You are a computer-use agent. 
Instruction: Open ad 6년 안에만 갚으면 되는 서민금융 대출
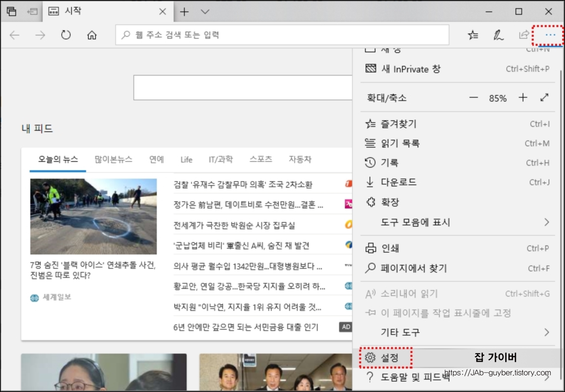[246, 327]
